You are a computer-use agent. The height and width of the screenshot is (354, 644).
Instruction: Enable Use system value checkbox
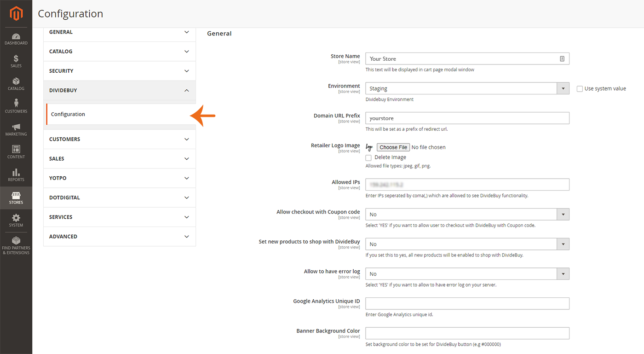[580, 89]
